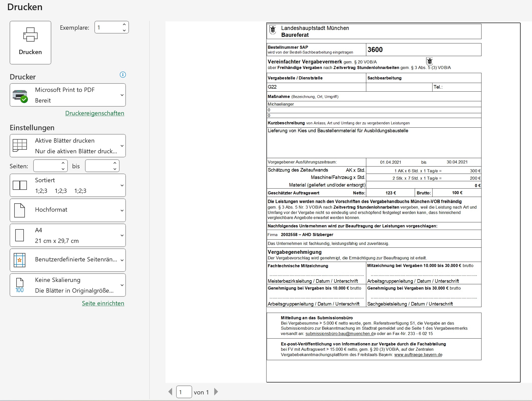
Task: Expand the Aktive Blätter drucken dropdown
Action: [x=68, y=146]
